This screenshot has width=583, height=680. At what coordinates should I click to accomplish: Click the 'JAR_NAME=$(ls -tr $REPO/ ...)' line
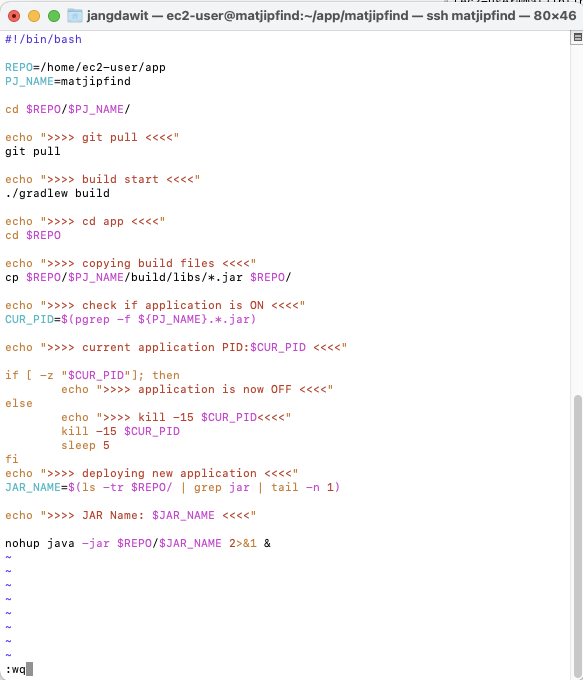click(x=173, y=487)
